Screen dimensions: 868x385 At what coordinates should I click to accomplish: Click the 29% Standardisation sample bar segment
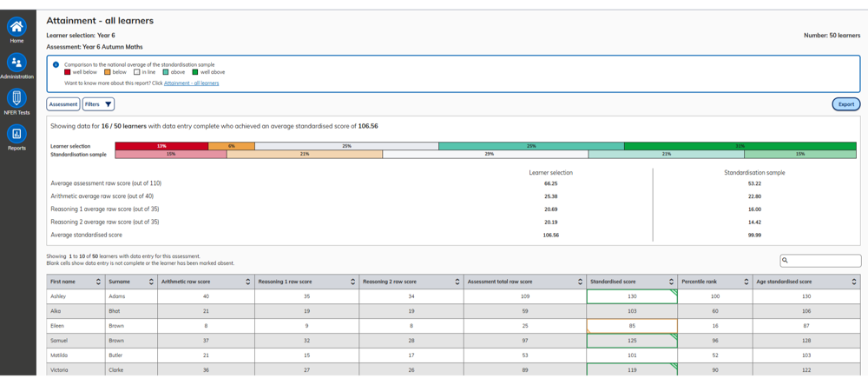click(485, 155)
